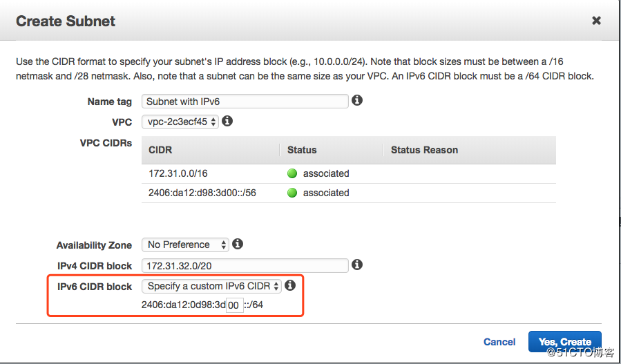Image resolution: width=621 pixels, height=364 pixels.
Task: Click the Cancel link
Action: pyautogui.click(x=499, y=342)
